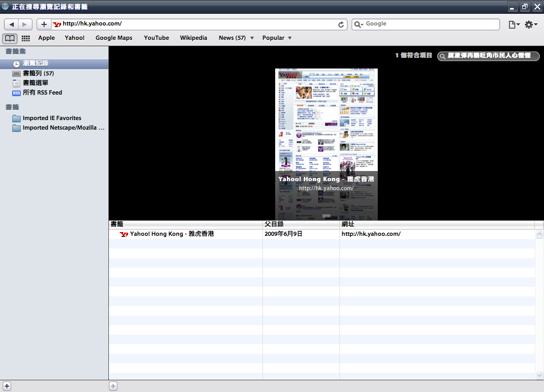Click the Back navigation arrow

point(12,24)
